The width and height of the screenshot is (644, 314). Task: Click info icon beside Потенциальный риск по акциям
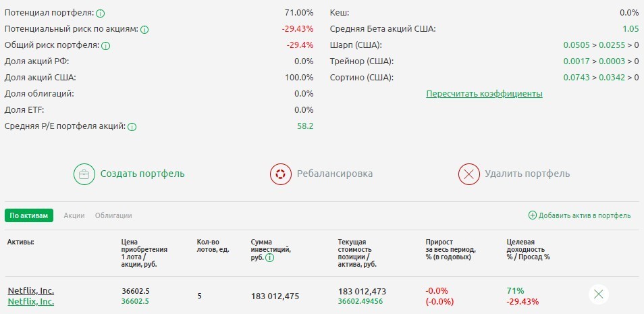tap(144, 29)
